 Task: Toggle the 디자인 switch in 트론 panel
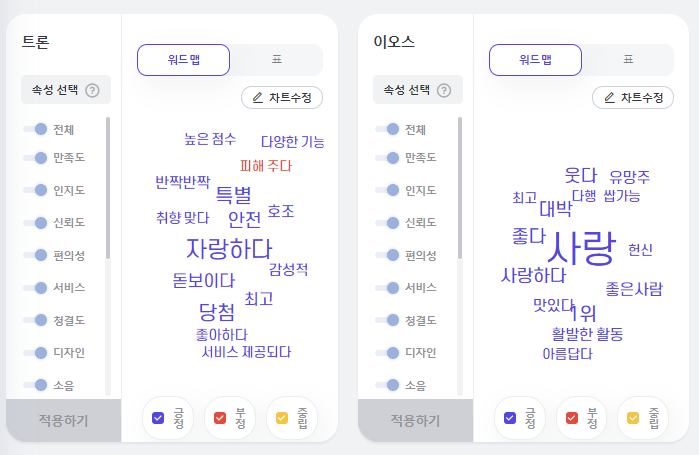pos(35,353)
